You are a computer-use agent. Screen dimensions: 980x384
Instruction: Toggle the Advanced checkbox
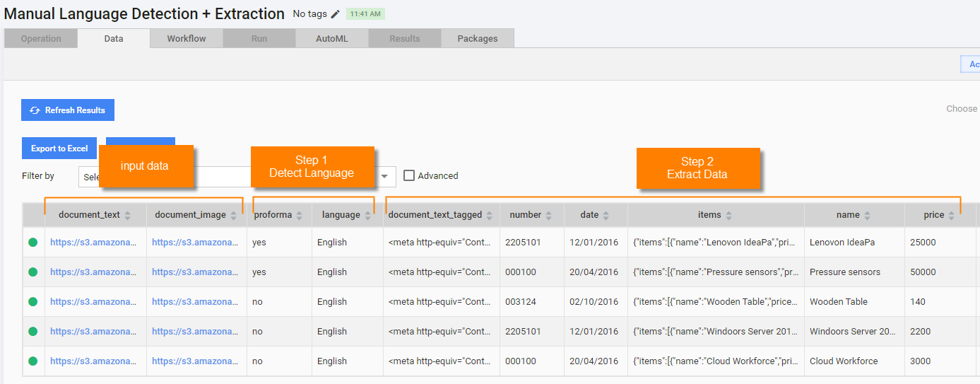pyautogui.click(x=409, y=175)
